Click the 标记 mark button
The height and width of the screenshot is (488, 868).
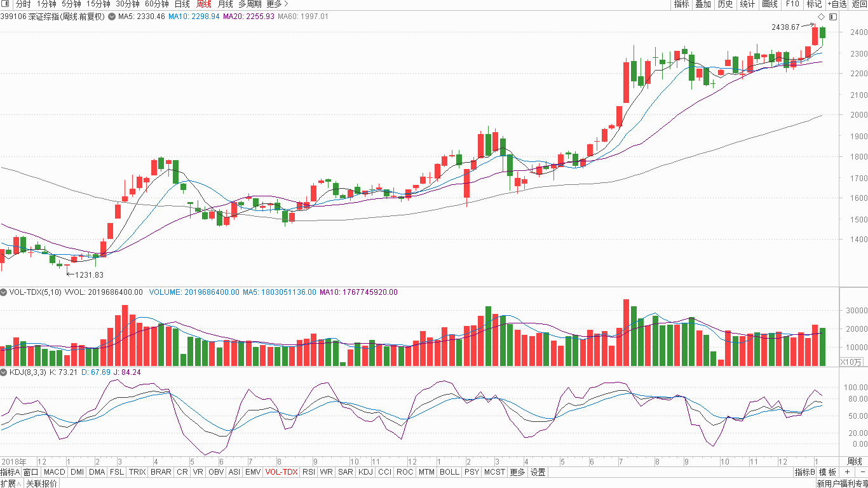click(x=814, y=4)
